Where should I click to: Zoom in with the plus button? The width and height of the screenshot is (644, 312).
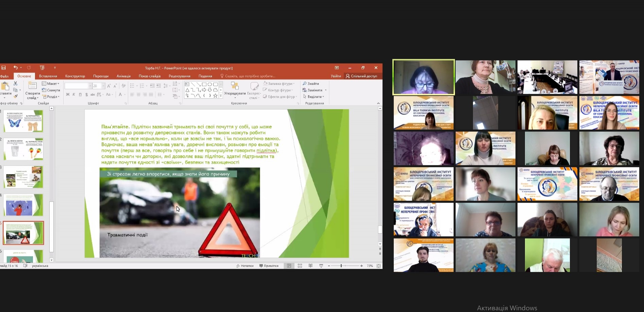361,266
